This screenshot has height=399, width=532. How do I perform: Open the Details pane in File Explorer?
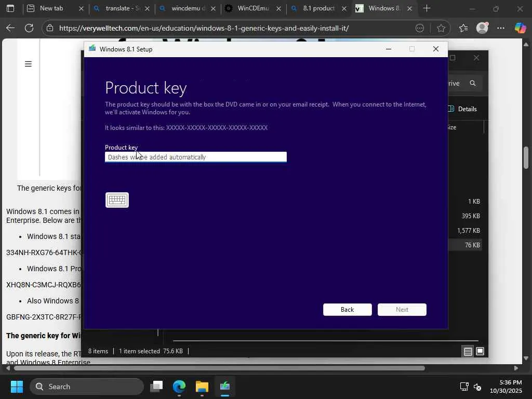pos(462,109)
